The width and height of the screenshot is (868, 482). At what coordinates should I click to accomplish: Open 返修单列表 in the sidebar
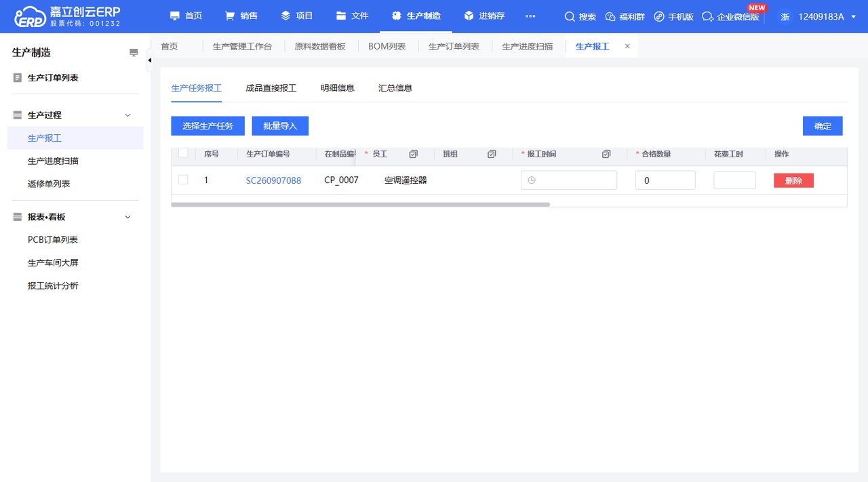(49, 184)
